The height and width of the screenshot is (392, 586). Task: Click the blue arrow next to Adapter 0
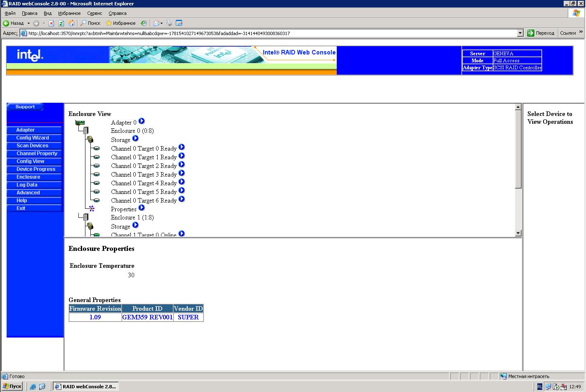click(142, 121)
